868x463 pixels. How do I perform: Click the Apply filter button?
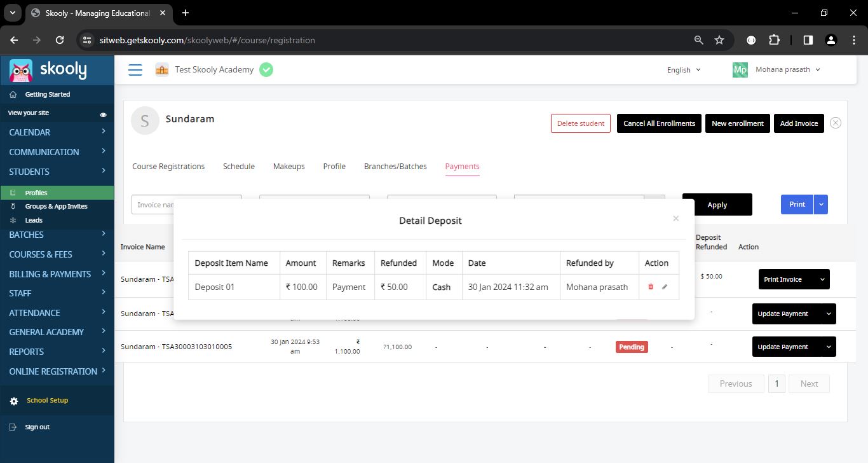coord(717,205)
